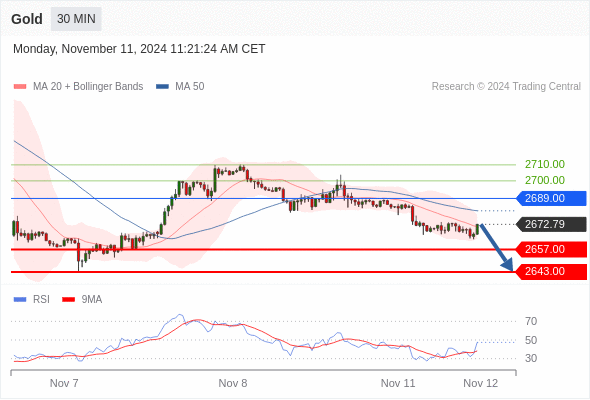Toggle the MA 50 legend label
The height and width of the screenshot is (400, 590).
(x=190, y=87)
